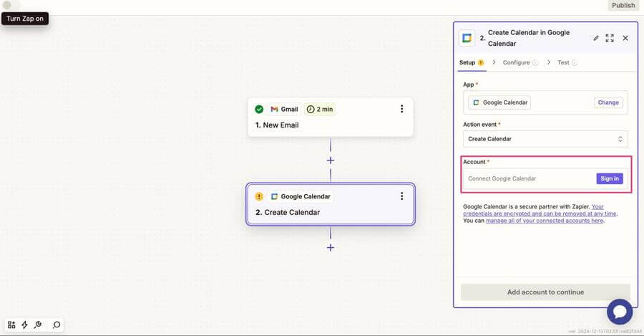Click the Google Calendar badge in the step card
The height and width of the screenshot is (336, 644).
[x=301, y=196]
